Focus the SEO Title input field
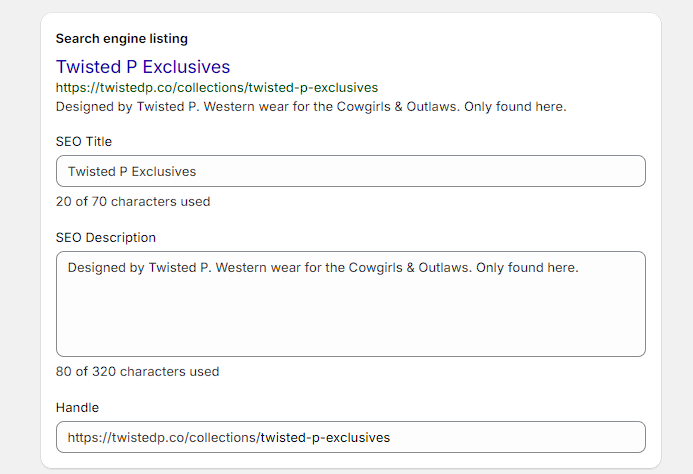The image size is (693, 474). [350, 171]
